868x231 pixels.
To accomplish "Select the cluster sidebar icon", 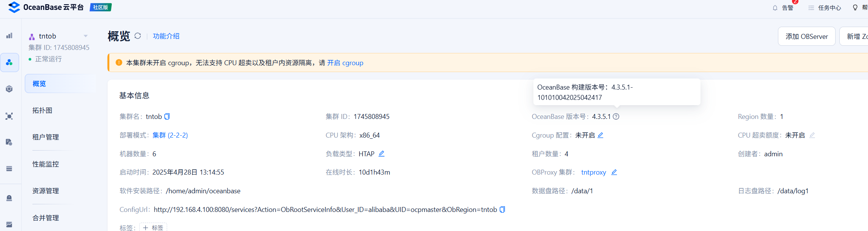I will coord(10,62).
